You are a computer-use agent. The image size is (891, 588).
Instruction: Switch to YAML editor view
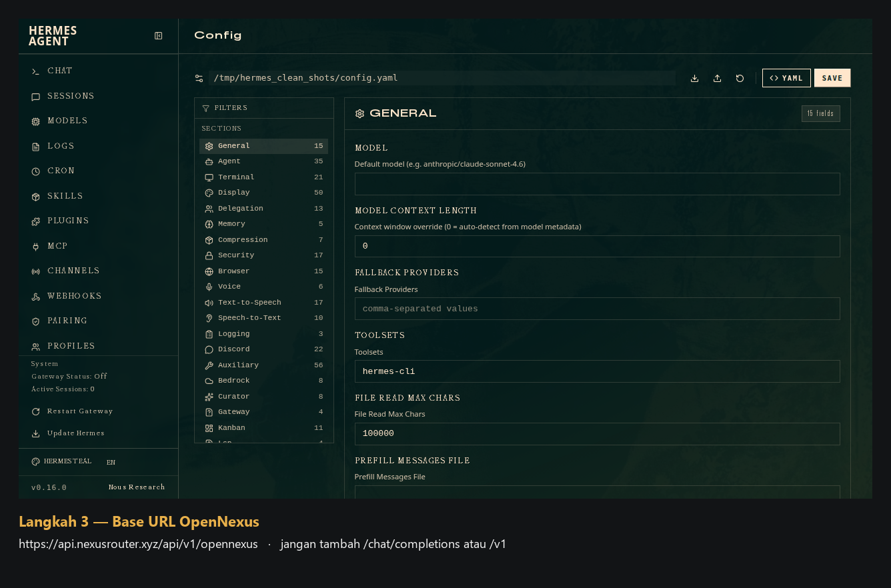pos(786,78)
